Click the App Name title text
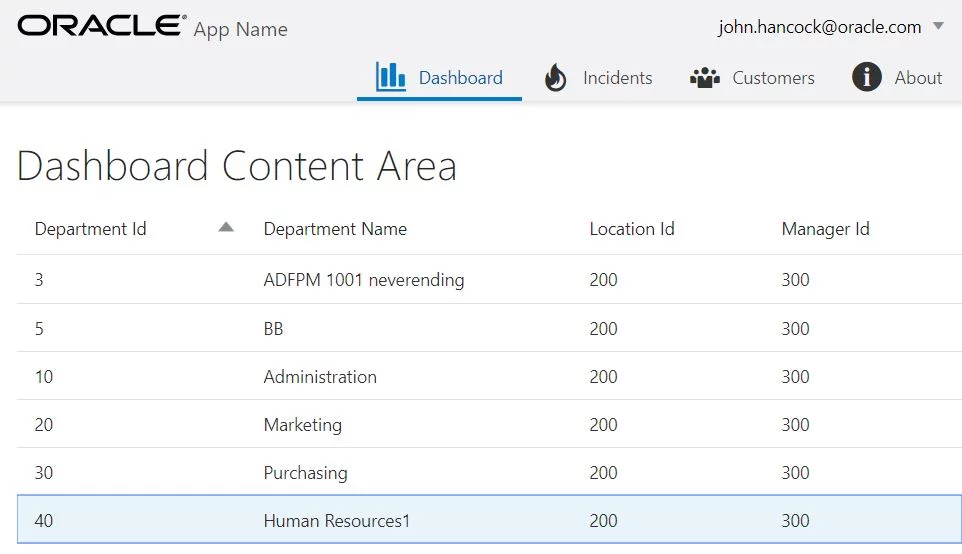Image resolution: width=962 pixels, height=554 pixels. pos(240,29)
